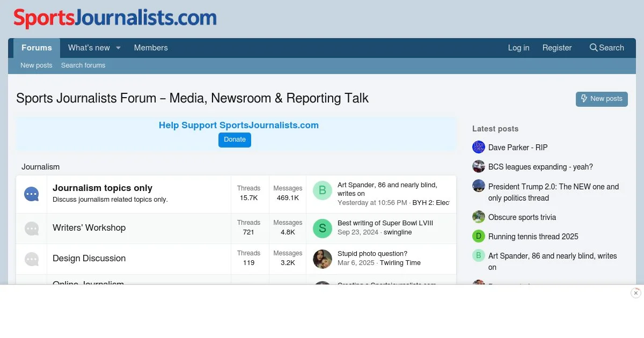Image resolution: width=644 pixels, height=338 pixels.
Task: Click avatar next to Obscure sports trivia
Action: 479,217
